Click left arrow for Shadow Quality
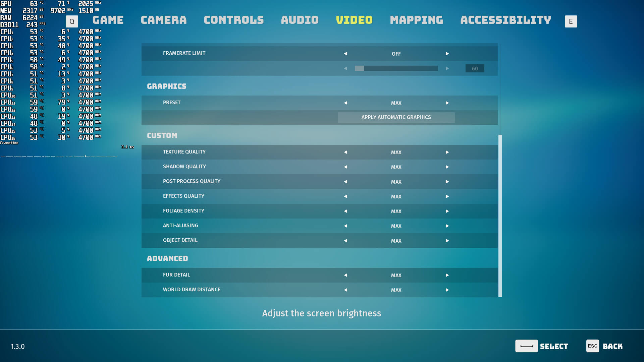Screen dimensions: 644x362 (x=345, y=167)
